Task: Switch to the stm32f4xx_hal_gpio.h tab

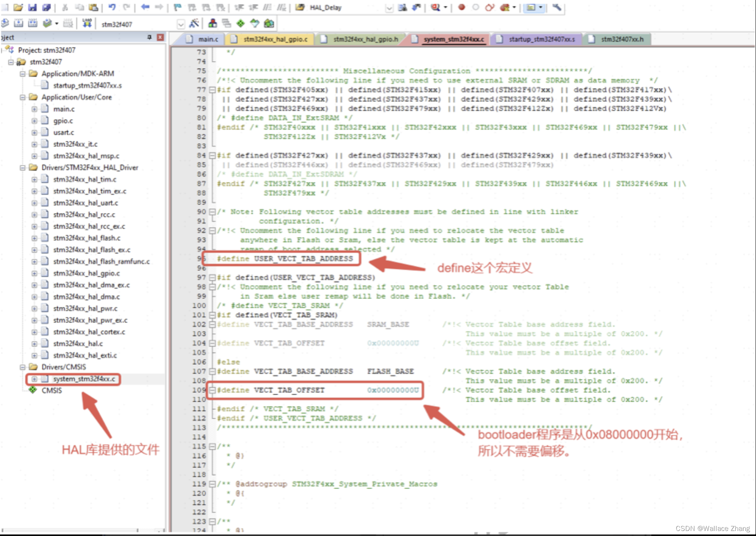Action: 360,39
